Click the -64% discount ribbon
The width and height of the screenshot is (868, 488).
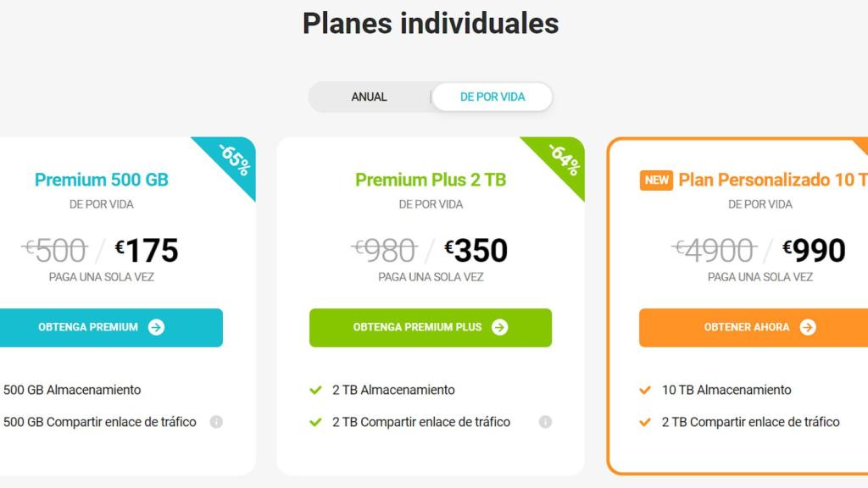pyautogui.click(x=564, y=159)
